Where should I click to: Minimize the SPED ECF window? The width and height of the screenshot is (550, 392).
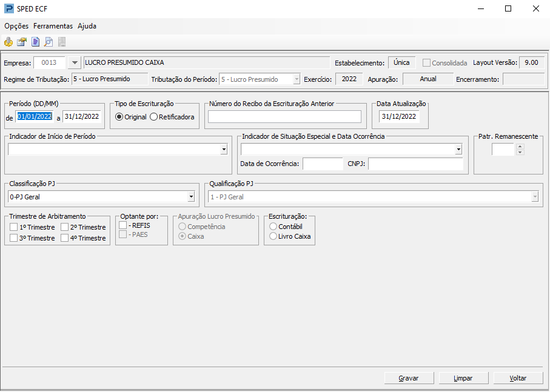tap(481, 8)
